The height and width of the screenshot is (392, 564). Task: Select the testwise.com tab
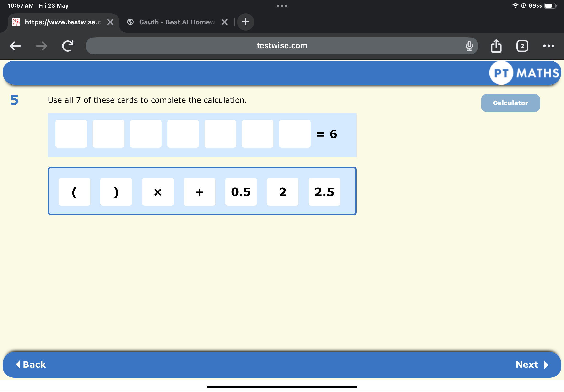(x=63, y=22)
